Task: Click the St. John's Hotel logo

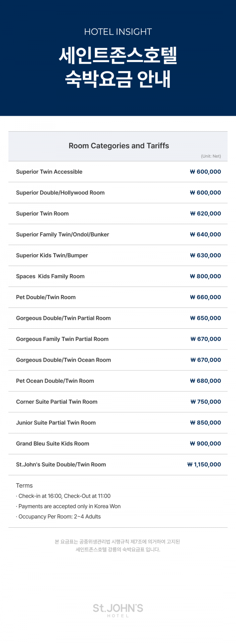Action: 118,610
